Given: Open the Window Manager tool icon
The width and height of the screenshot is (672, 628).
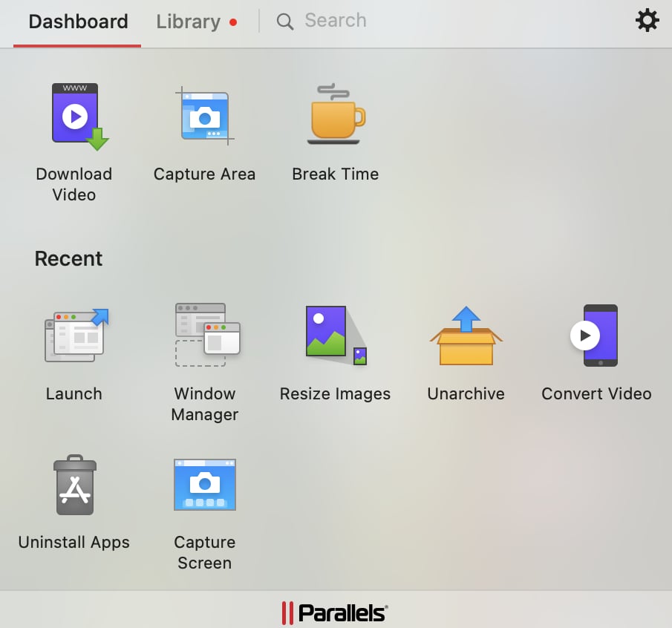Looking at the screenshot, I should [207, 335].
